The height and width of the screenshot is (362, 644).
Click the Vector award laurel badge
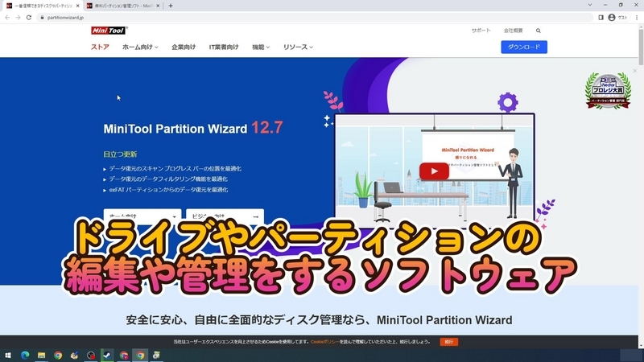[608, 91]
